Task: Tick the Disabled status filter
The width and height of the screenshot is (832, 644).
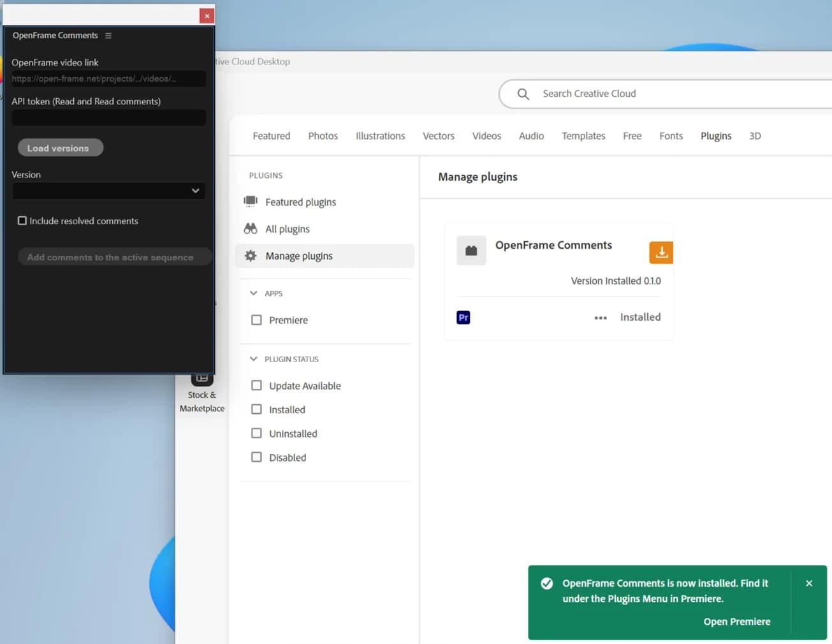Action: coord(256,457)
